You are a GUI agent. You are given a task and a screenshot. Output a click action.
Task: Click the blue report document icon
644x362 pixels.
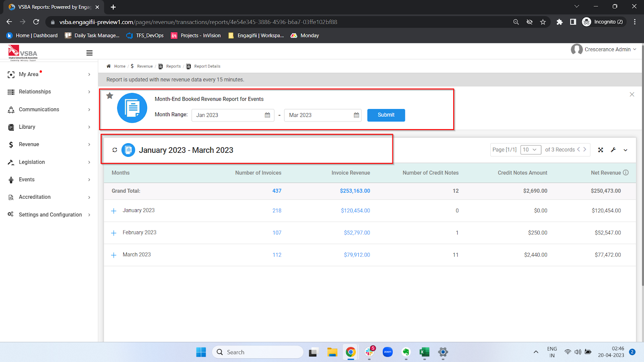pyautogui.click(x=132, y=107)
